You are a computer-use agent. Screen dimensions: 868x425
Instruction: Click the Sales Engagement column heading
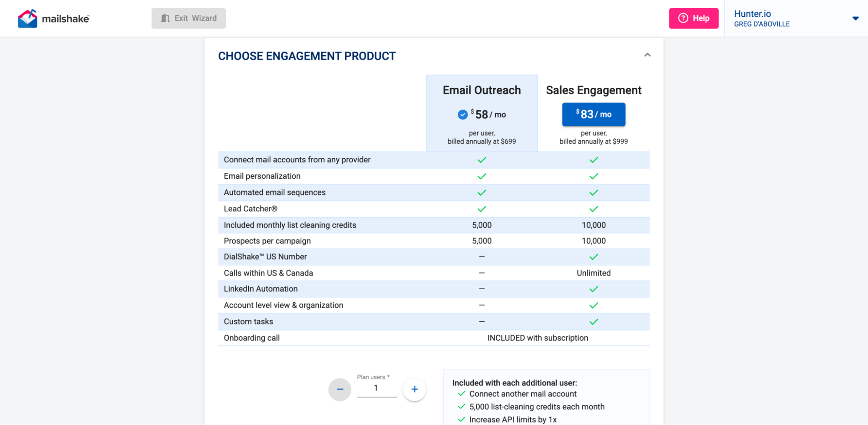tap(594, 90)
